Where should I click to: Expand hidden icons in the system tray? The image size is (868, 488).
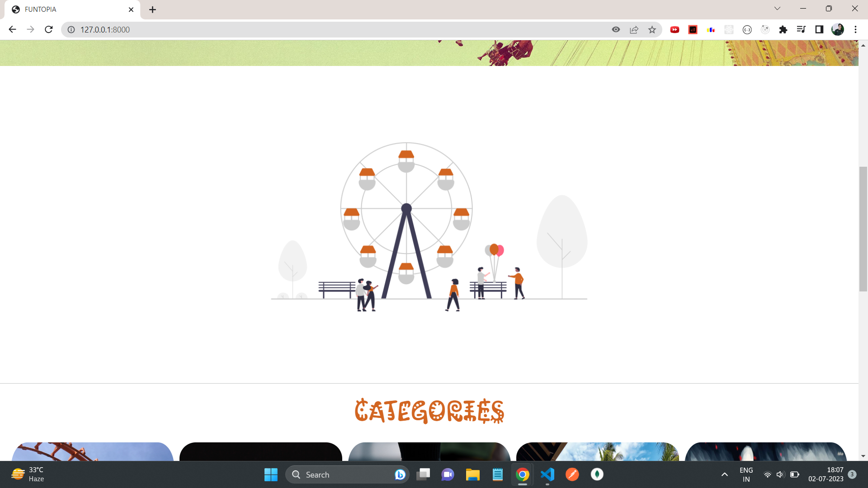point(724,474)
